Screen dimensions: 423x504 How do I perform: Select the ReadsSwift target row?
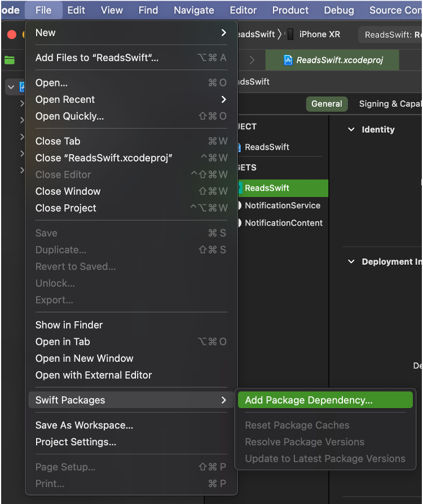click(283, 188)
